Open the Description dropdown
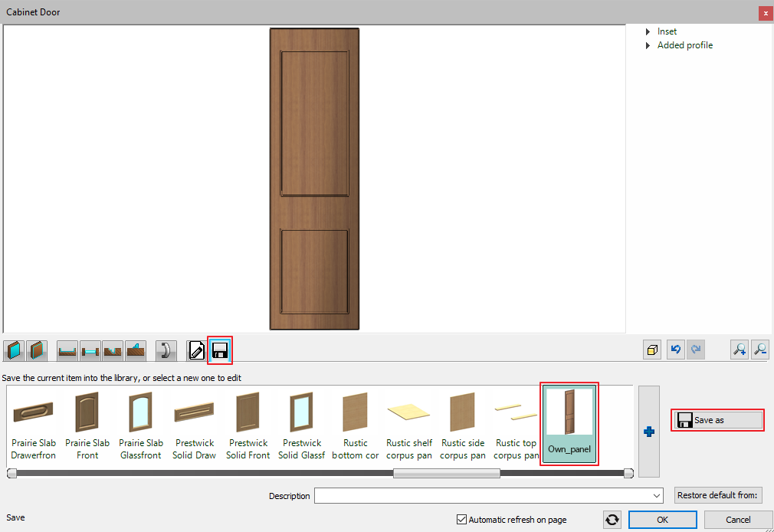Viewport: 774px width, 532px height. click(x=657, y=496)
